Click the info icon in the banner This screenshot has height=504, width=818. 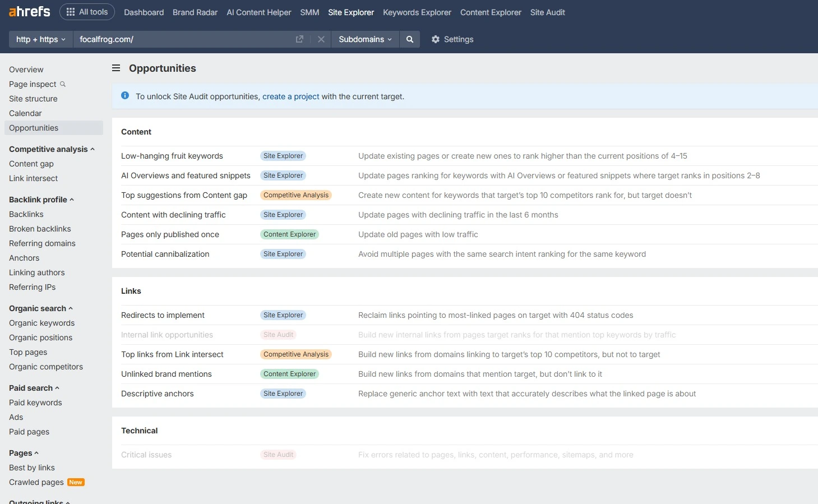pyautogui.click(x=125, y=96)
